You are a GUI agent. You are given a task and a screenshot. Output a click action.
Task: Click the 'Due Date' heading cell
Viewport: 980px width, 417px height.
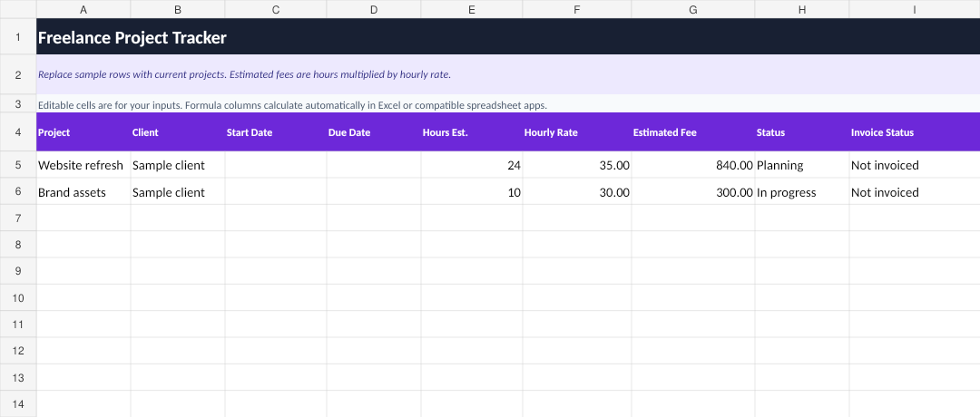[374, 132]
